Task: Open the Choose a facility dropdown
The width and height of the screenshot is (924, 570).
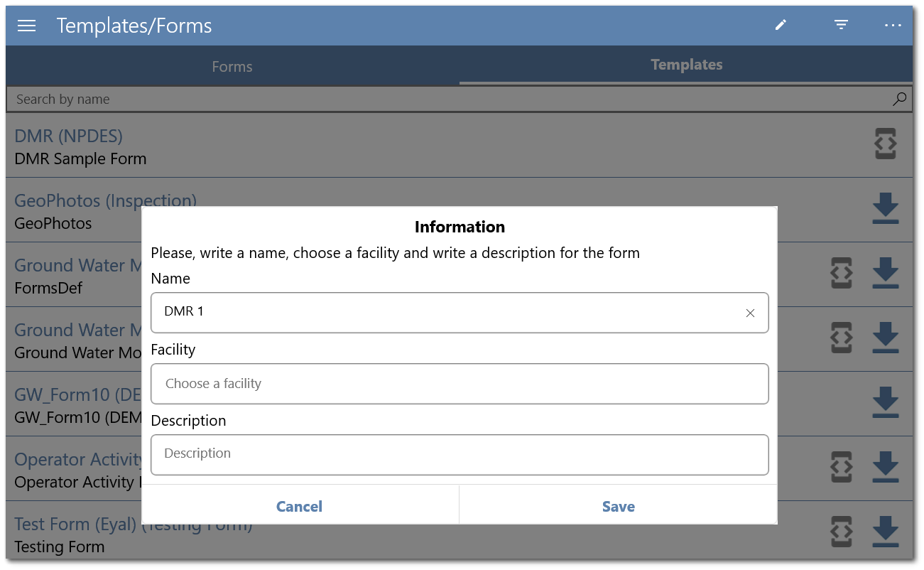Action: coord(460,384)
